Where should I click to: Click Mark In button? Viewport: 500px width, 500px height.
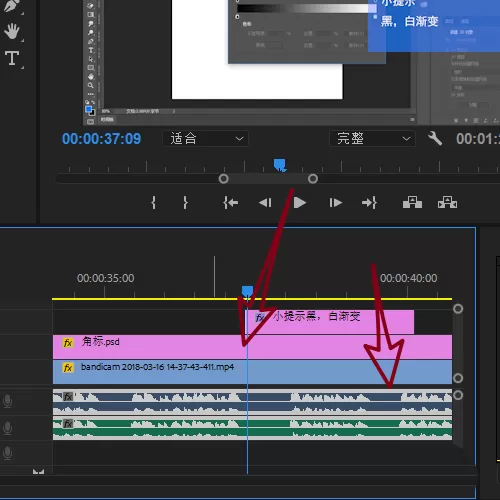pyautogui.click(x=153, y=202)
